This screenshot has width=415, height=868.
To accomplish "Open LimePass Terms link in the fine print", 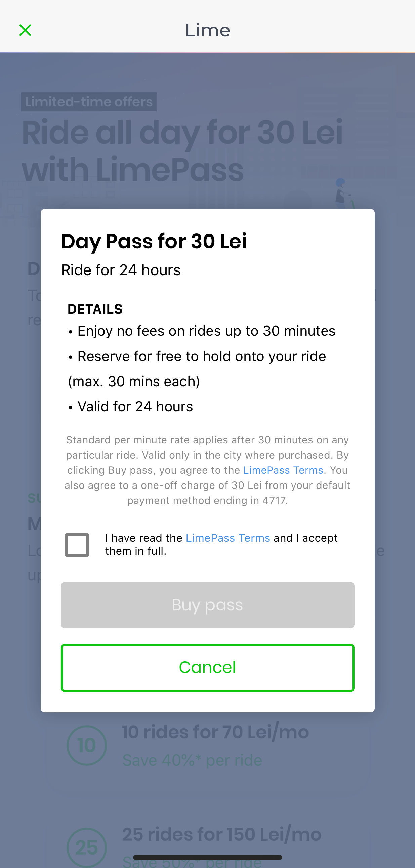I will click(283, 470).
